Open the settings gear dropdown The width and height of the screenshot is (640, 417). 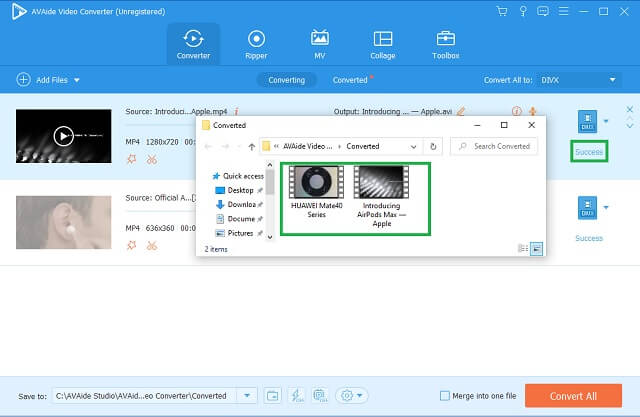(351, 395)
